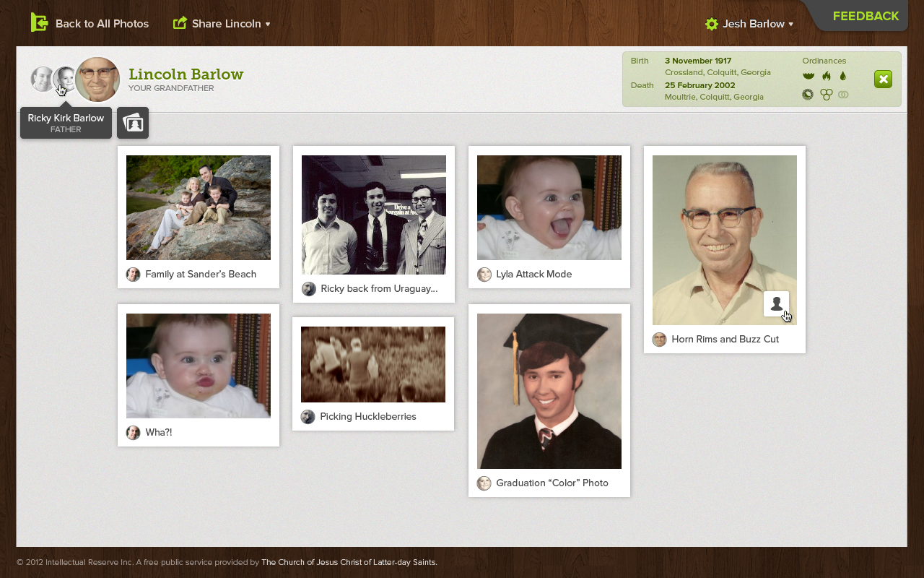The height and width of the screenshot is (578, 924).
Task: Open the Ricky back from Uraguay photo
Action: [x=374, y=215]
